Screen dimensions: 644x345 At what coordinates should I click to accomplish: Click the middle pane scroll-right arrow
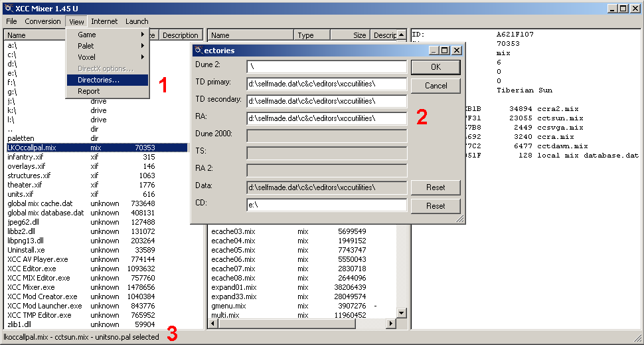coord(392,324)
